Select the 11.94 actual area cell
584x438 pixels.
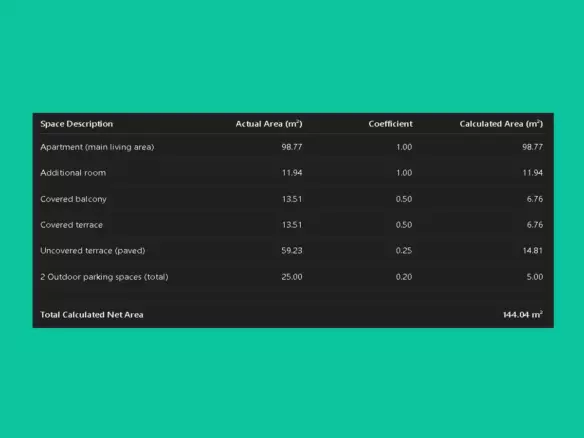(x=292, y=173)
